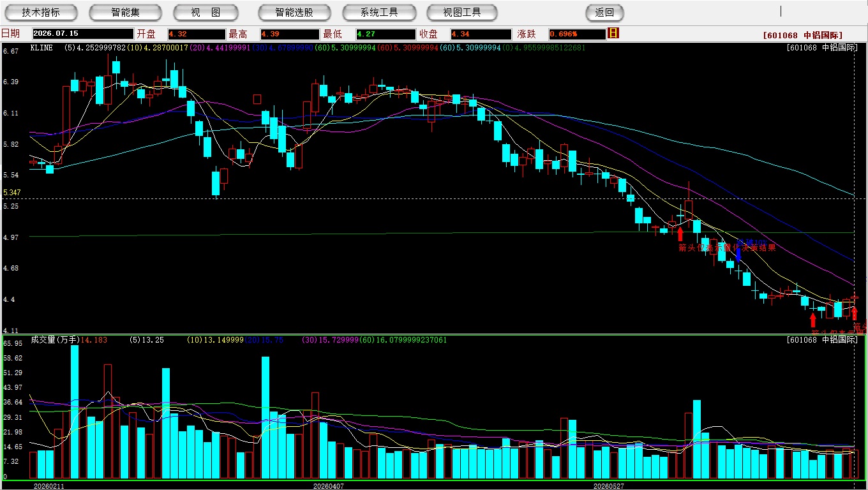Click the blue arrow signal on the chart
868x490 pixels.
tap(738, 255)
